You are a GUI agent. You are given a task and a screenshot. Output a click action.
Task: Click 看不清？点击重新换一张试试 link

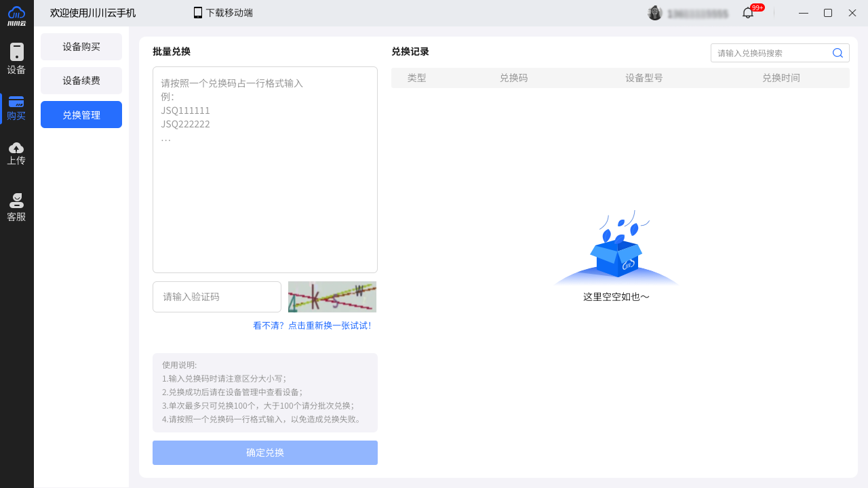coord(312,325)
